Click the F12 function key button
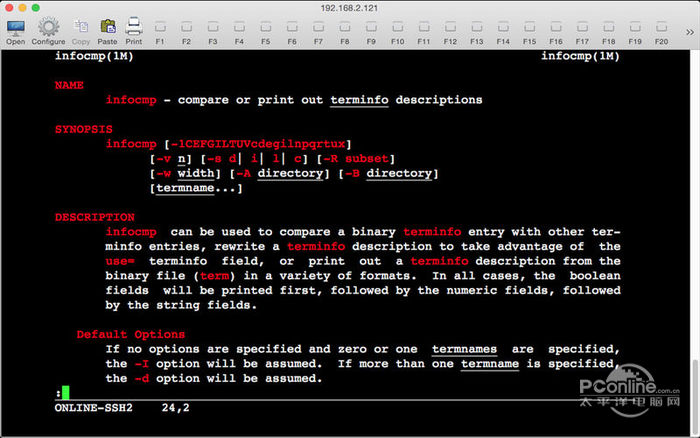Image resolution: width=700 pixels, height=438 pixels. (x=450, y=33)
